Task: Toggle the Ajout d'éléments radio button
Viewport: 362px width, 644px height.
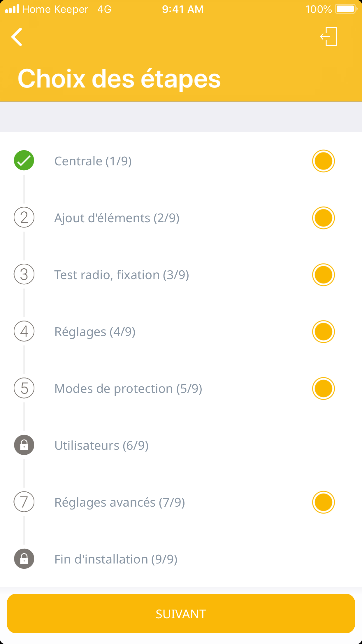Action: pos(323,218)
